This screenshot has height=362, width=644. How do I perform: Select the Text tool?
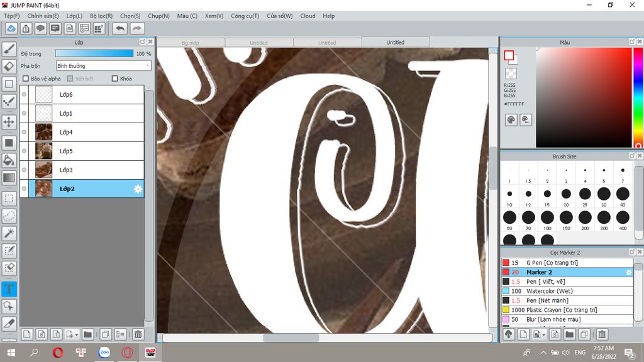point(9,289)
